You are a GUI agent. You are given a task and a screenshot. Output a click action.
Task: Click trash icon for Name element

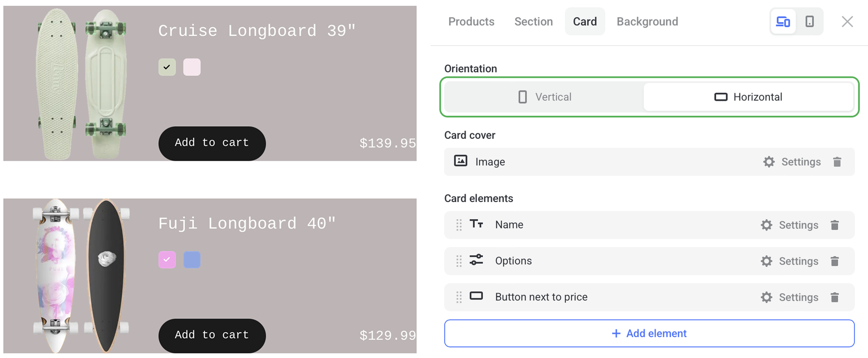pyautogui.click(x=835, y=225)
